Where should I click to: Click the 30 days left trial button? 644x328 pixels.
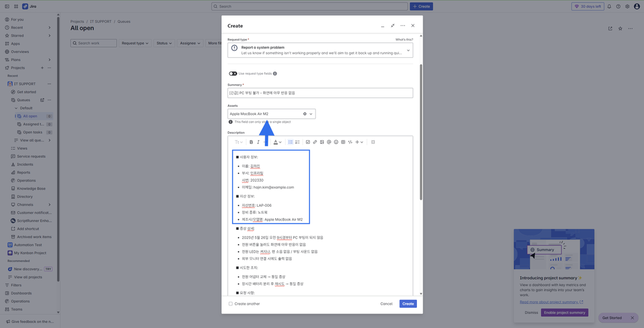(x=588, y=6)
